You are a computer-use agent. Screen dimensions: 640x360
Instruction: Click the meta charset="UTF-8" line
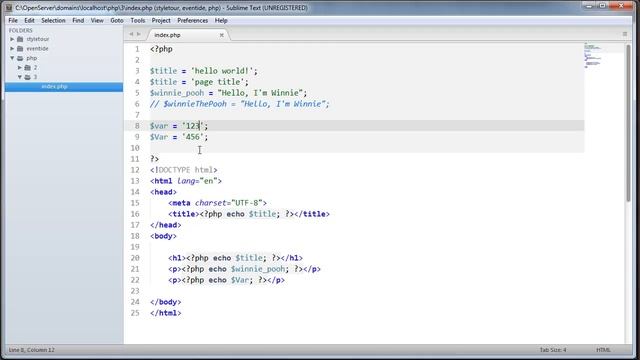(x=218, y=203)
